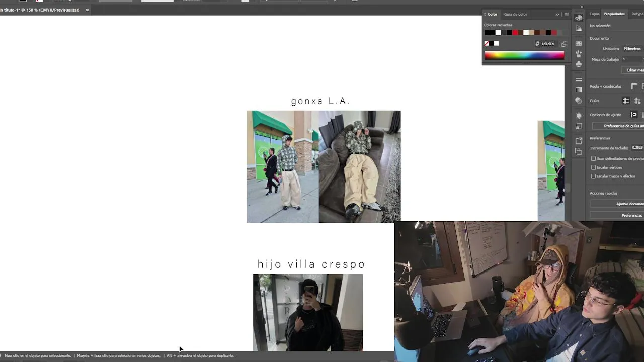644x362 pixels.
Task: Click the status bar selection hint text
Action: coord(119,355)
